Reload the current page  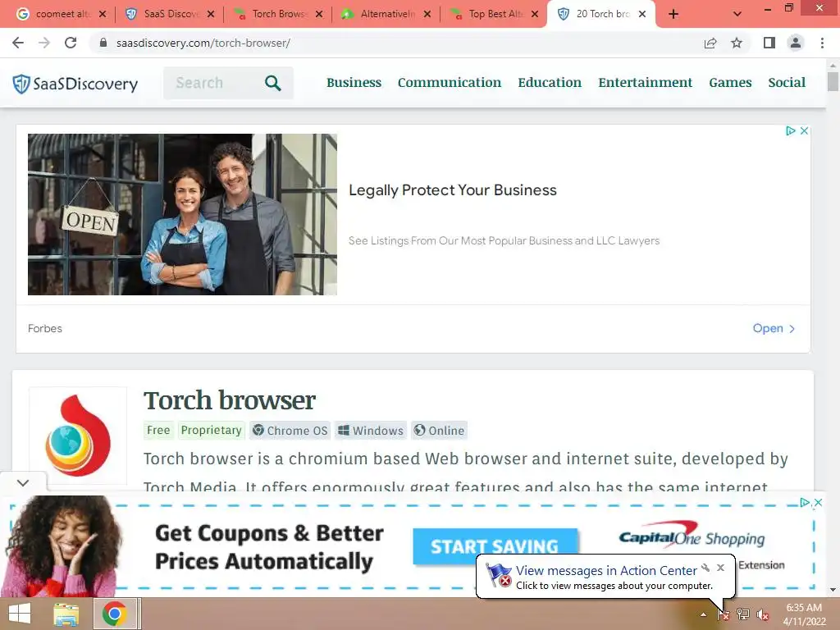(x=71, y=43)
